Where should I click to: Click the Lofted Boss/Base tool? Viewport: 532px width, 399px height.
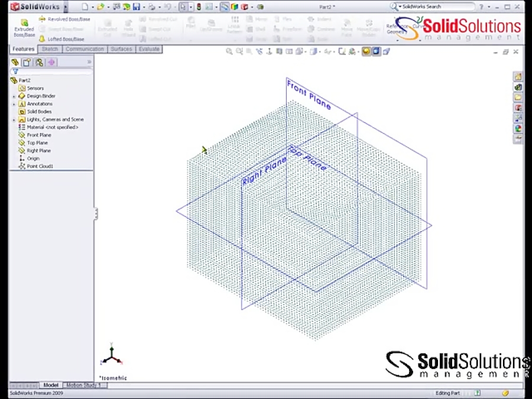click(59, 38)
